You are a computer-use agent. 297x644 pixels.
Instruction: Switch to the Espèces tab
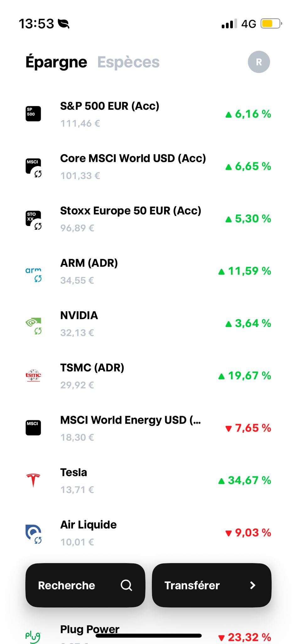[128, 62]
